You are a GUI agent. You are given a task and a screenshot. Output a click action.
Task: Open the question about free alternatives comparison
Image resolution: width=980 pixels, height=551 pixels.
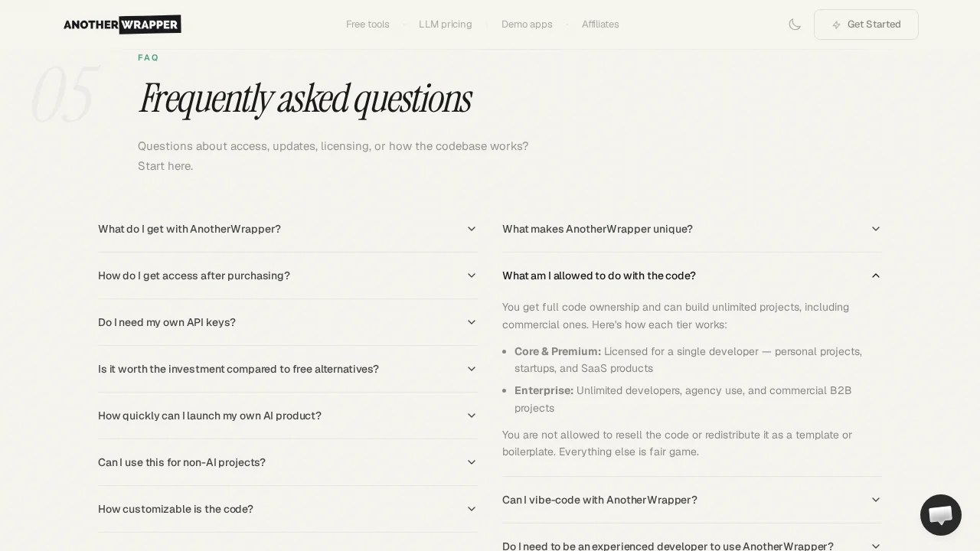[288, 369]
